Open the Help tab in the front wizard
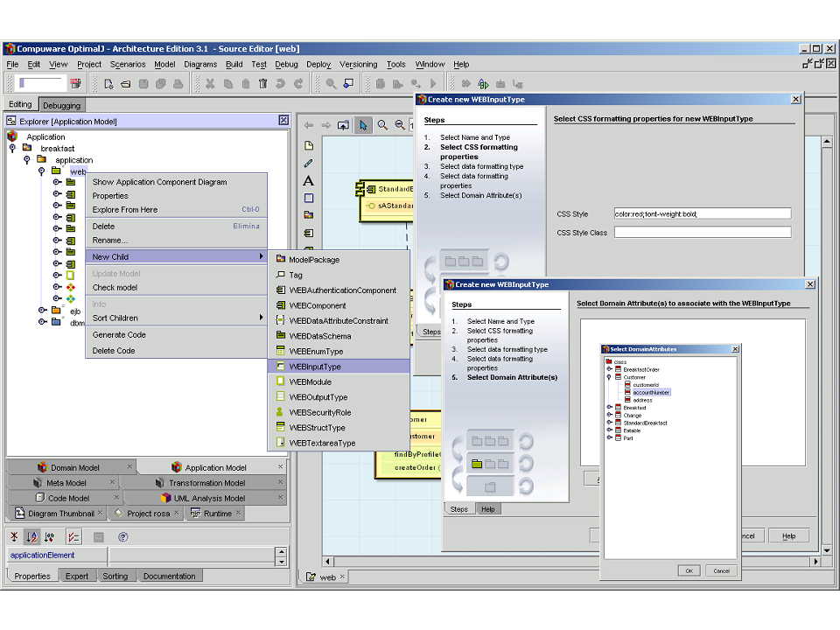 [x=487, y=509]
